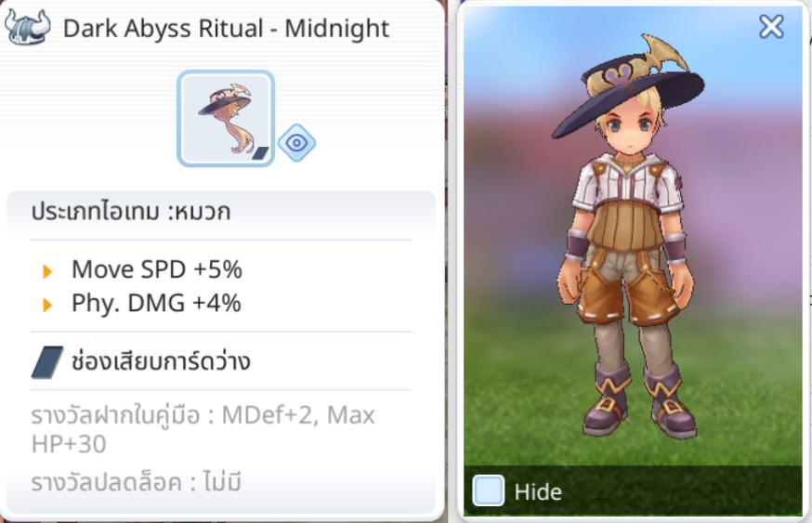
Task: Click the Move SPD +5% arrow bullet
Action: coord(47,271)
